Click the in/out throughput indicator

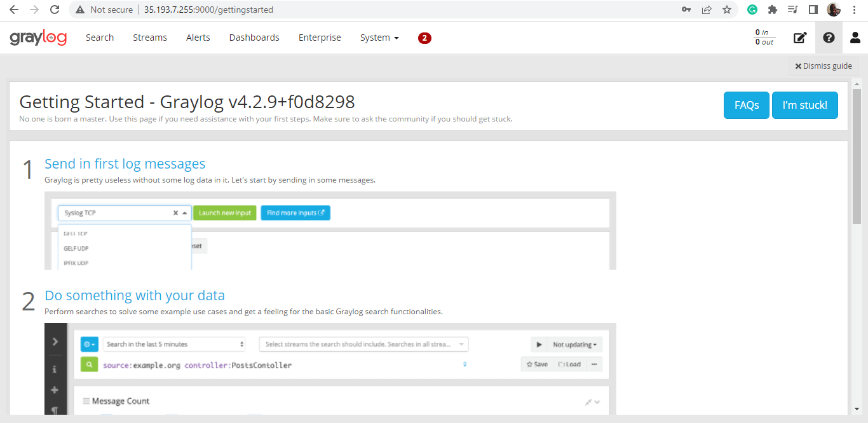click(764, 38)
